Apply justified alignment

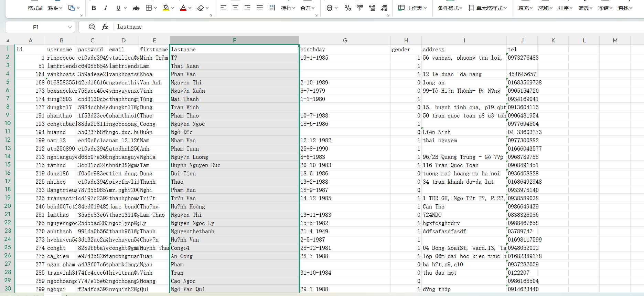click(x=260, y=8)
